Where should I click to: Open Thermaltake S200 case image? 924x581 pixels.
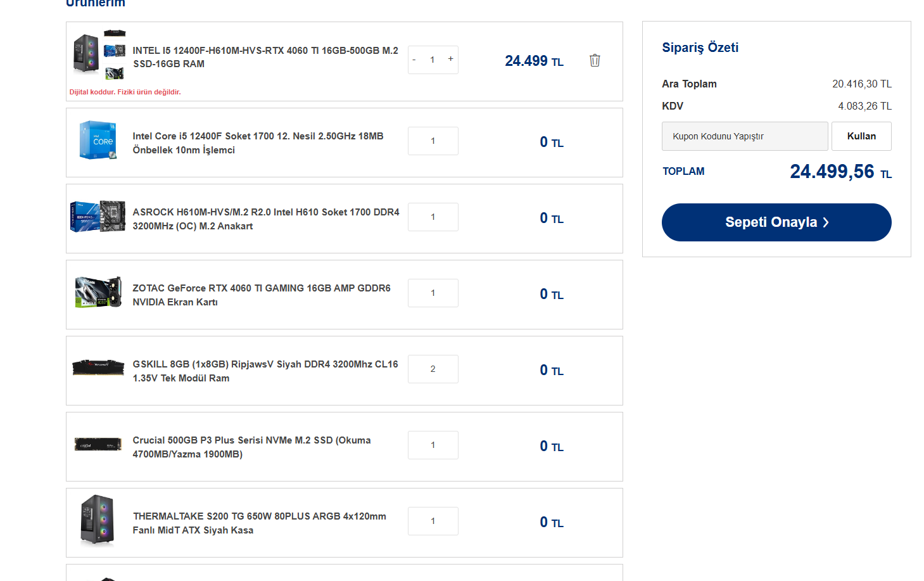pyautogui.click(x=98, y=521)
